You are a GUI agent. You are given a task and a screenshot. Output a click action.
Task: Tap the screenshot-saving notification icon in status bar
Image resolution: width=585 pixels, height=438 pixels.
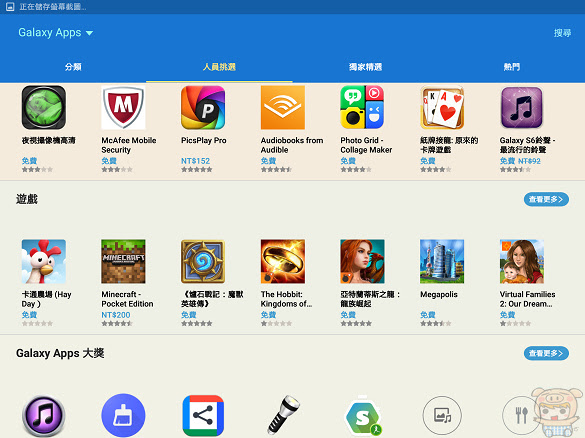[10, 7]
